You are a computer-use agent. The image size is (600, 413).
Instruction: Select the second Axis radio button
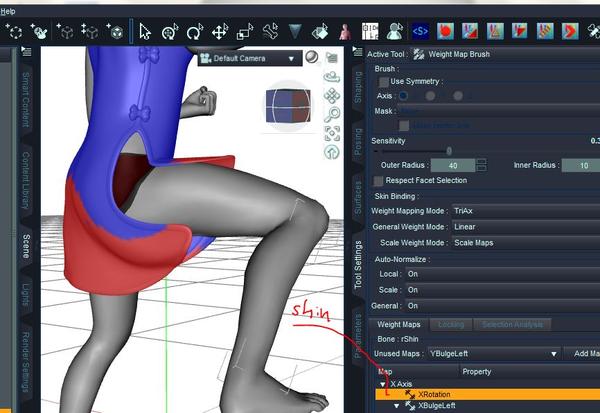(430, 96)
